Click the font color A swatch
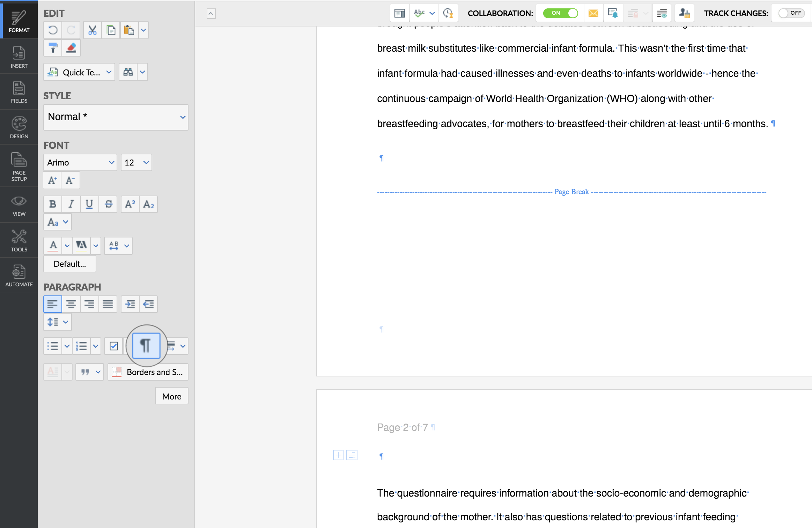 click(x=53, y=245)
